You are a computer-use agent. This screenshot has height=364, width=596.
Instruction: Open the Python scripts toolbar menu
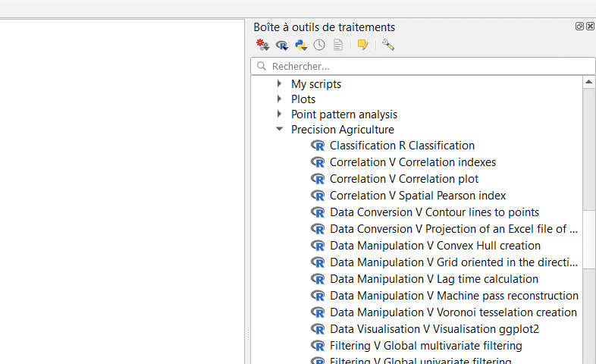click(x=301, y=45)
